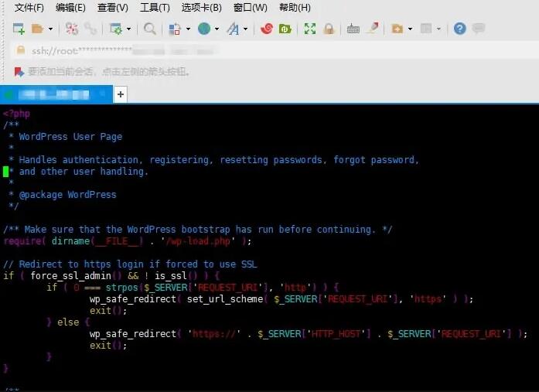539x392 pixels.
Task: Click the new folder toolbar icon
Action: [397, 29]
